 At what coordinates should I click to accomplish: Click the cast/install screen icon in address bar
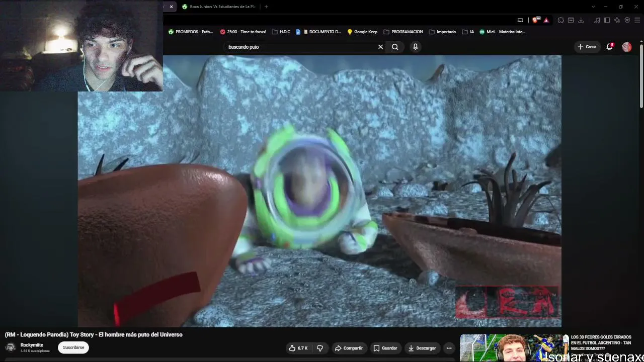point(520,20)
